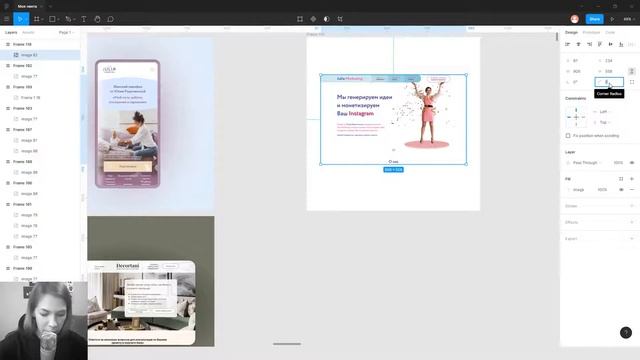Select the open file tab in title bar
640x360 pixels.
point(27,6)
